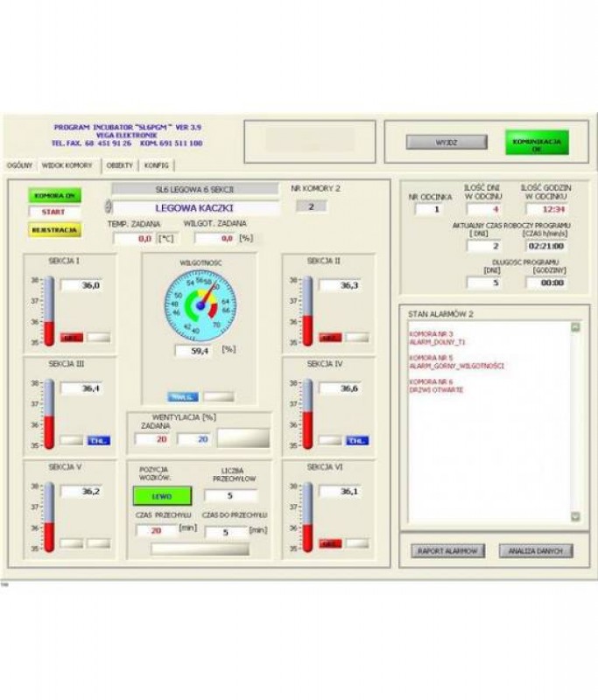Image resolution: width=598 pixels, height=700 pixels.
Task: Open RAPORT ALARMÓW report
Action: pyautogui.click(x=448, y=551)
